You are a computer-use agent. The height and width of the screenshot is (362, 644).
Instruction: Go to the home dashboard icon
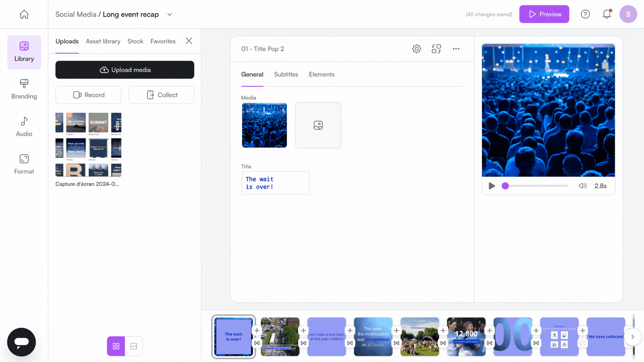[x=24, y=14]
